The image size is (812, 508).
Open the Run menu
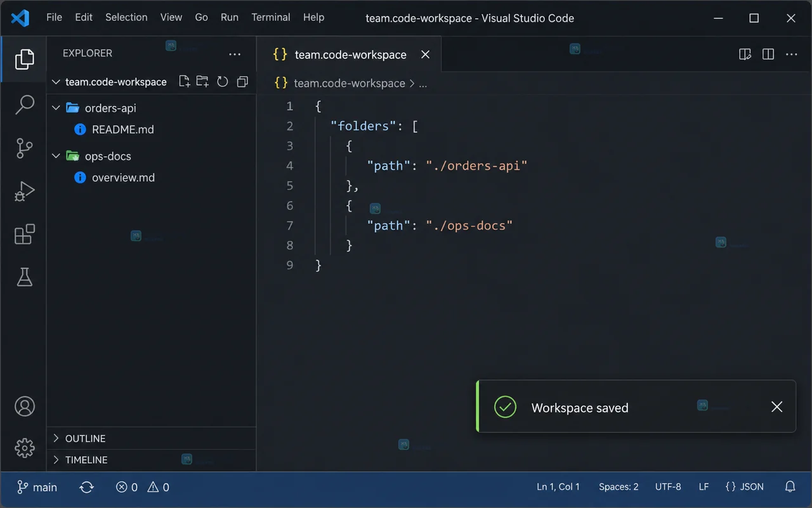click(230, 17)
